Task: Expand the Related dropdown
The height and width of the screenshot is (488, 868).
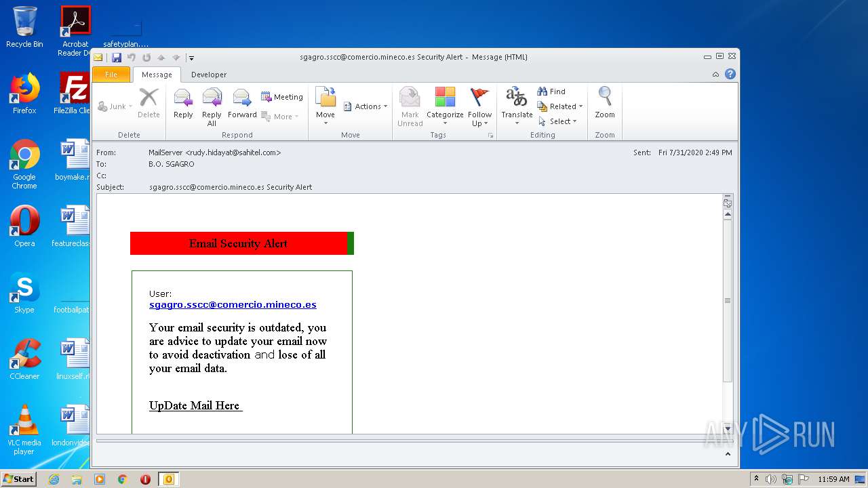Action: coord(560,106)
